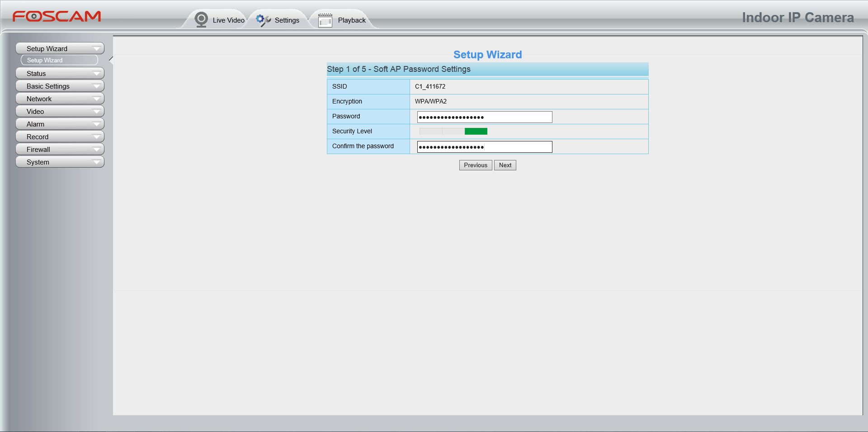Click the Live Video webcam icon
The width and height of the screenshot is (868, 432).
pyautogui.click(x=201, y=20)
